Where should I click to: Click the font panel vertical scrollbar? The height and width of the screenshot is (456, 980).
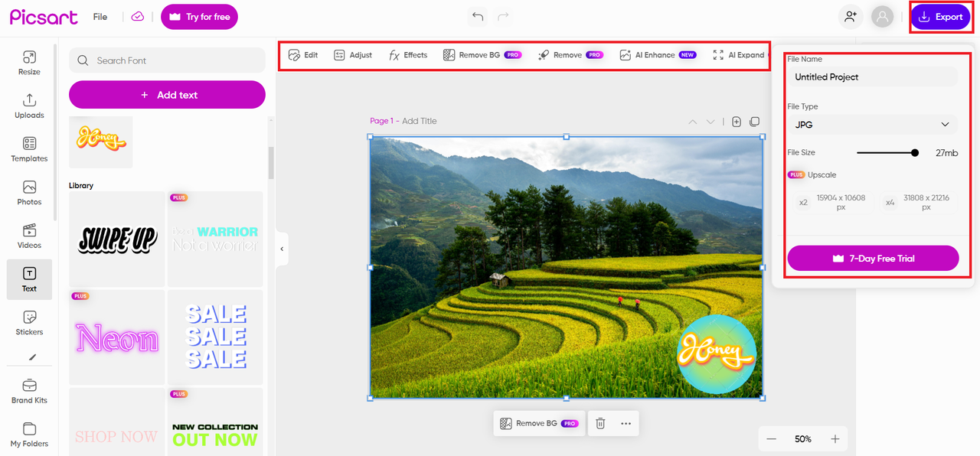[x=270, y=162]
